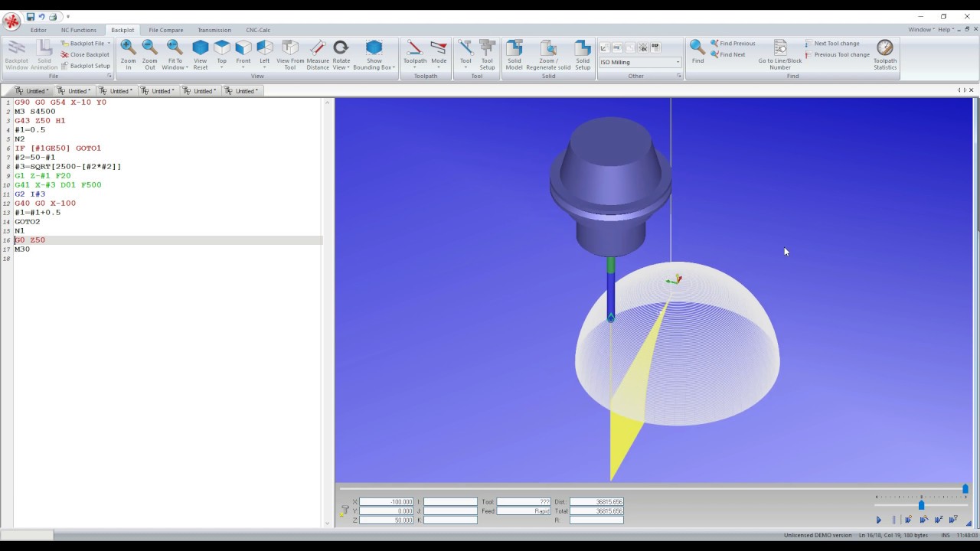
Task: Open Toolpath Statistics
Action: [x=885, y=54]
